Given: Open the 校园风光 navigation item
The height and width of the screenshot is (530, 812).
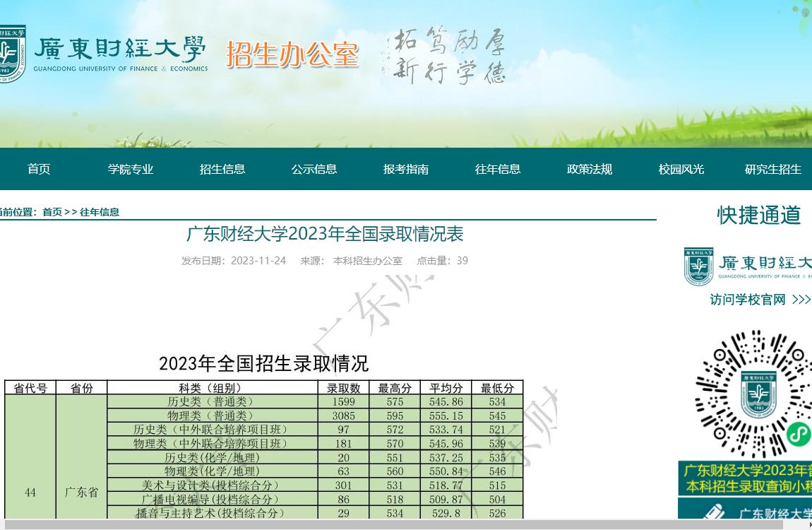Looking at the screenshot, I should pos(681,169).
